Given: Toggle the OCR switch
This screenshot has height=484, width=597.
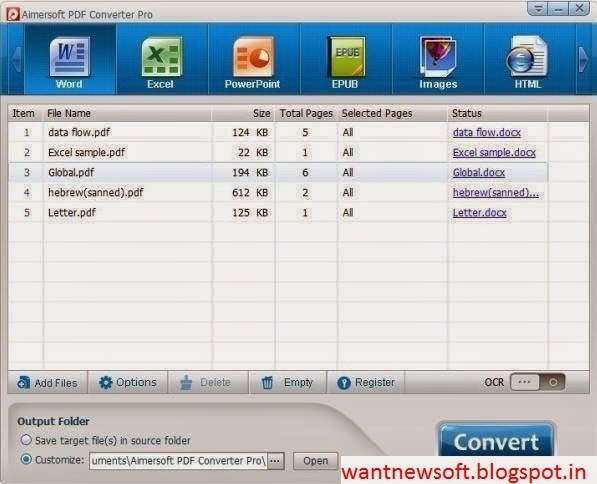Looking at the screenshot, I should pyautogui.click(x=537, y=382).
